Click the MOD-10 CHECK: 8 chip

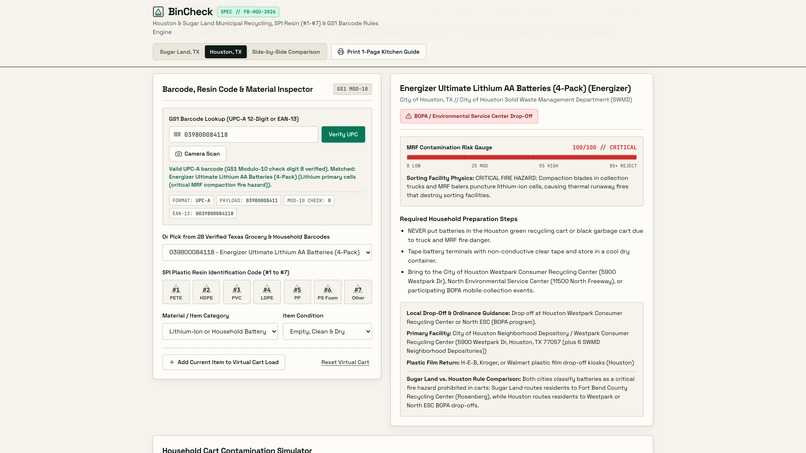point(309,201)
